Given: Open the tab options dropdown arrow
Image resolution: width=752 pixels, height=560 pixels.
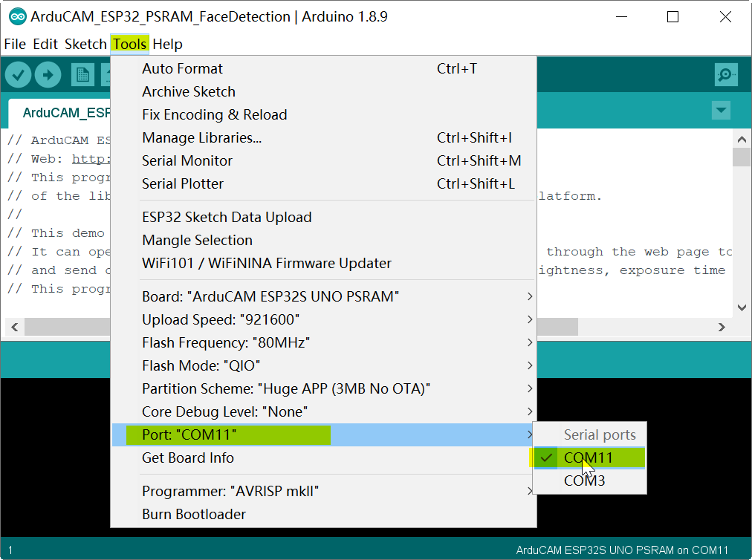Looking at the screenshot, I should pyautogui.click(x=721, y=111).
